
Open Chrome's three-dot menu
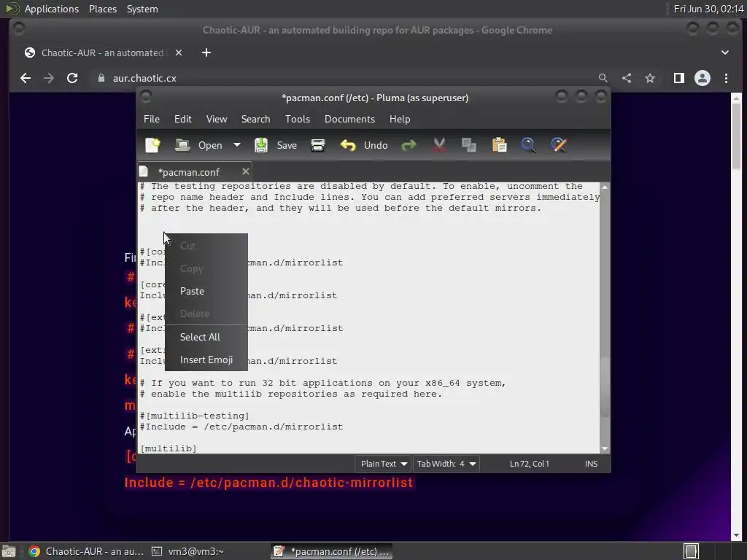pyautogui.click(x=726, y=78)
